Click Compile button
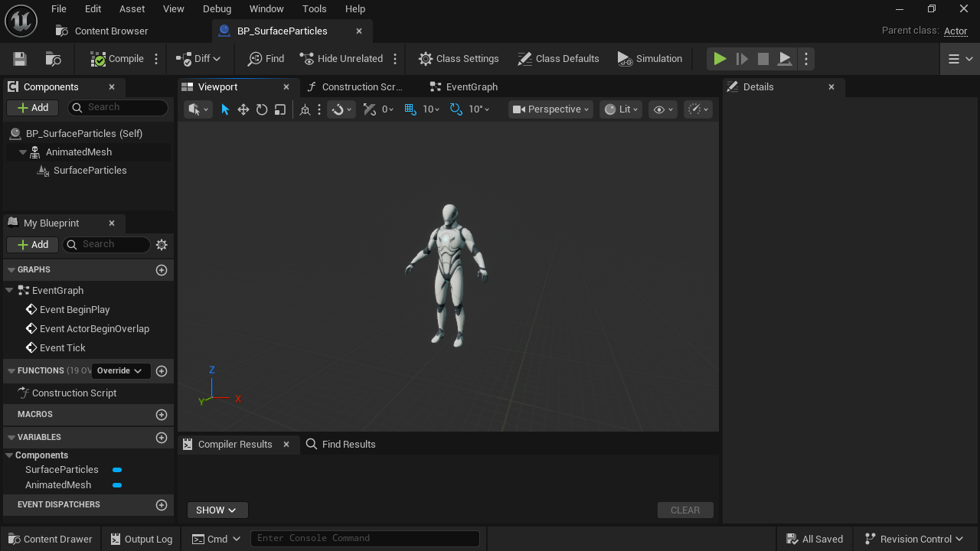This screenshot has height=551, width=980. click(x=117, y=59)
